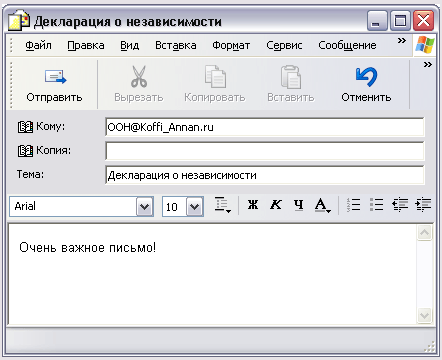Open the Копия address book icon
The image size is (442, 360).
25,151
